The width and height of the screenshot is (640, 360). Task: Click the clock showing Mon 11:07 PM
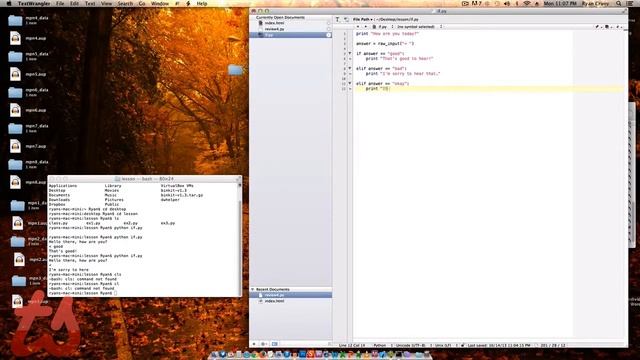click(x=560, y=3)
